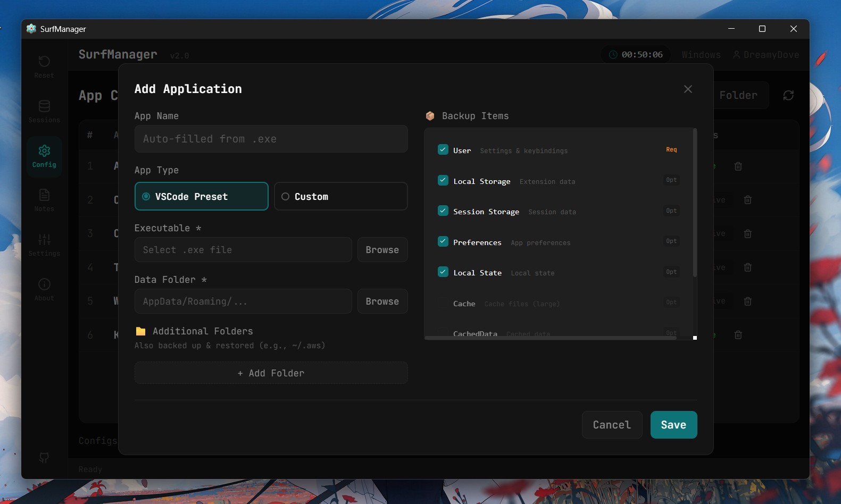Click the Backup Items vertical scrollbar

[695, 203]
